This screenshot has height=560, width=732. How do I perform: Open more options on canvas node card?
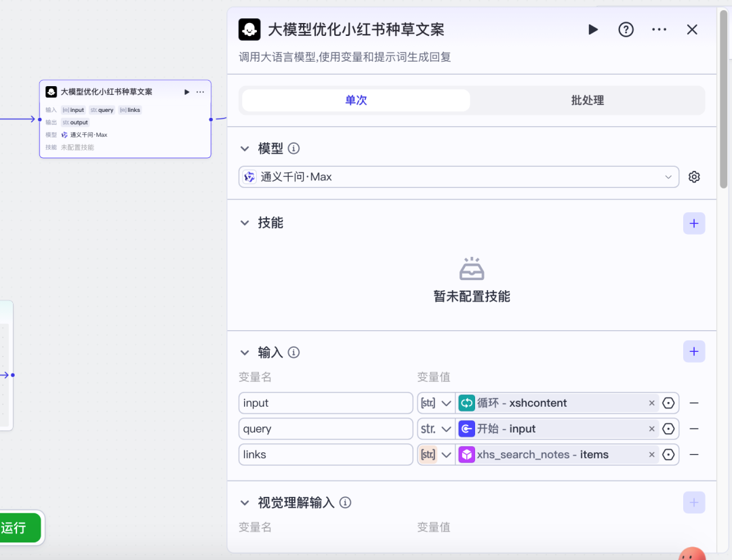(x=200, y=92)
